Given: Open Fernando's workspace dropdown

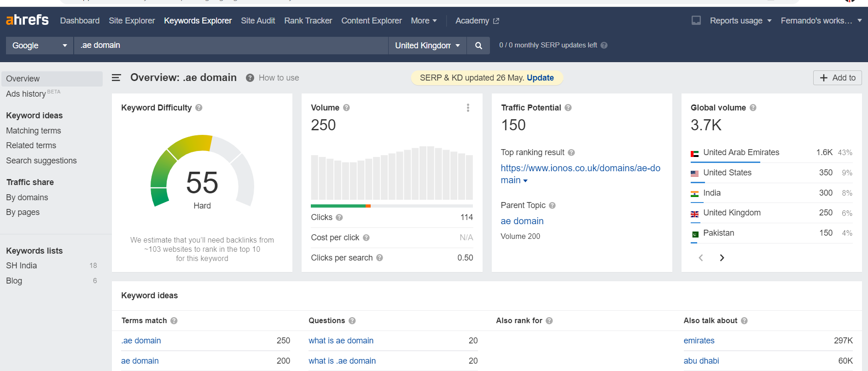Looking at the screenshot, I should point(821,21).
